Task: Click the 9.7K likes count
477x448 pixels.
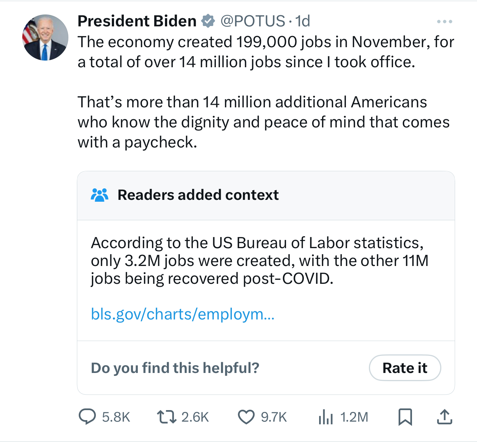Action: point(274,417)
